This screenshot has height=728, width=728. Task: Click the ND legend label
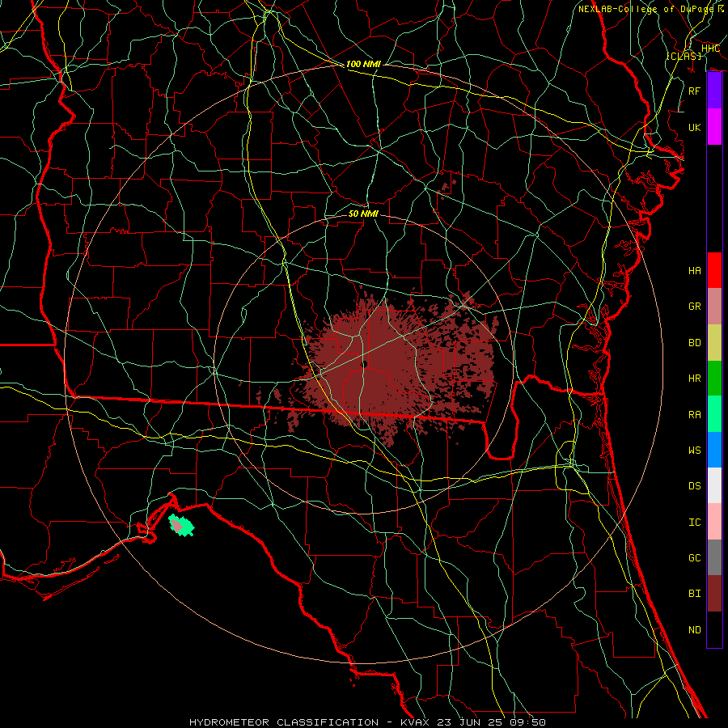(x=695, y=630)
